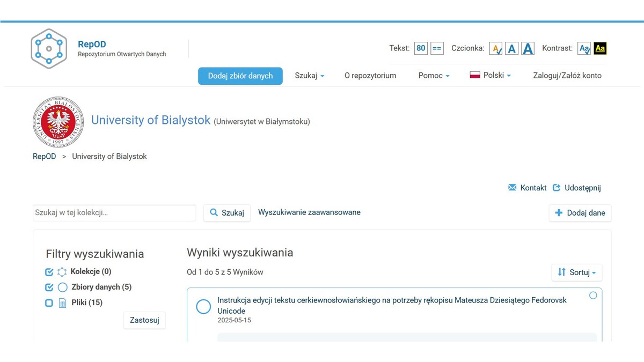
Task: Toggle the Zbiory danych (5) filter checkbox
Action: 49,287
